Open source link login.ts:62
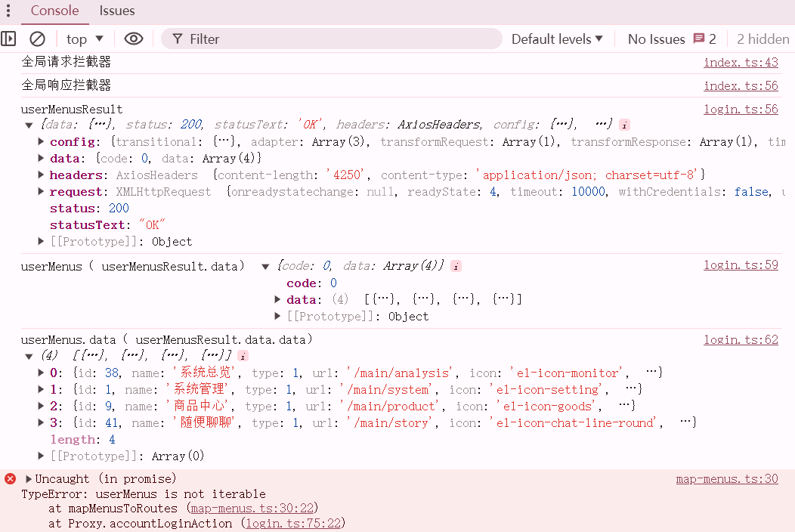The width and height of the screenshot is (795, 532). click(741, 340)
